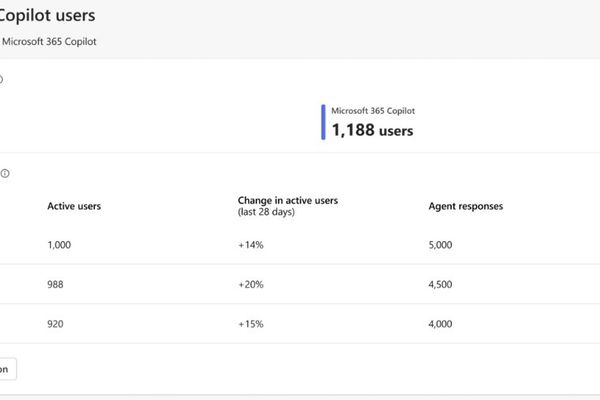Click the Active users column header
Image resolution: width=600 pixels, height=400 pixels.
74,206
